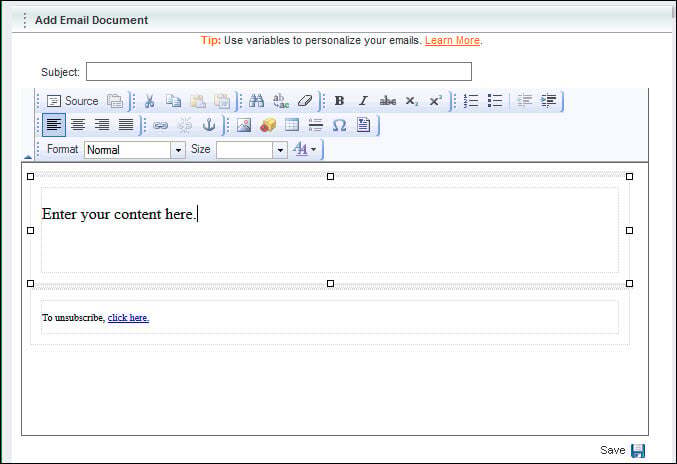The image size is (677, 464).
Task: Open the Format dropdown showing Normal
Action: pos(135,150)
